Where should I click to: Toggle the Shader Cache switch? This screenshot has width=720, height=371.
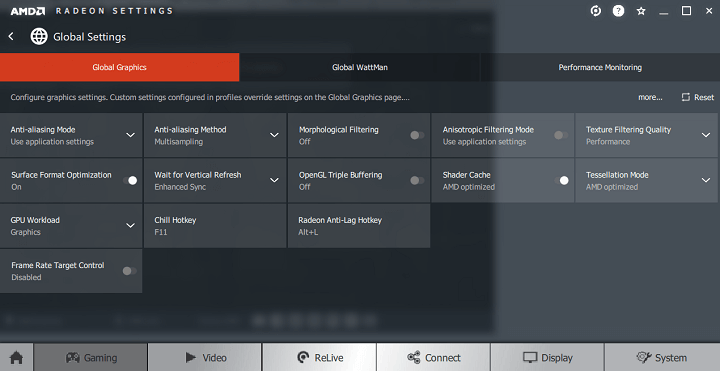click(562, 180)
